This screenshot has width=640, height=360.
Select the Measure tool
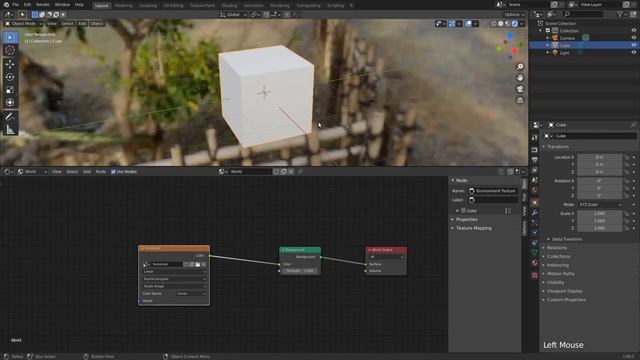(10, 130)
